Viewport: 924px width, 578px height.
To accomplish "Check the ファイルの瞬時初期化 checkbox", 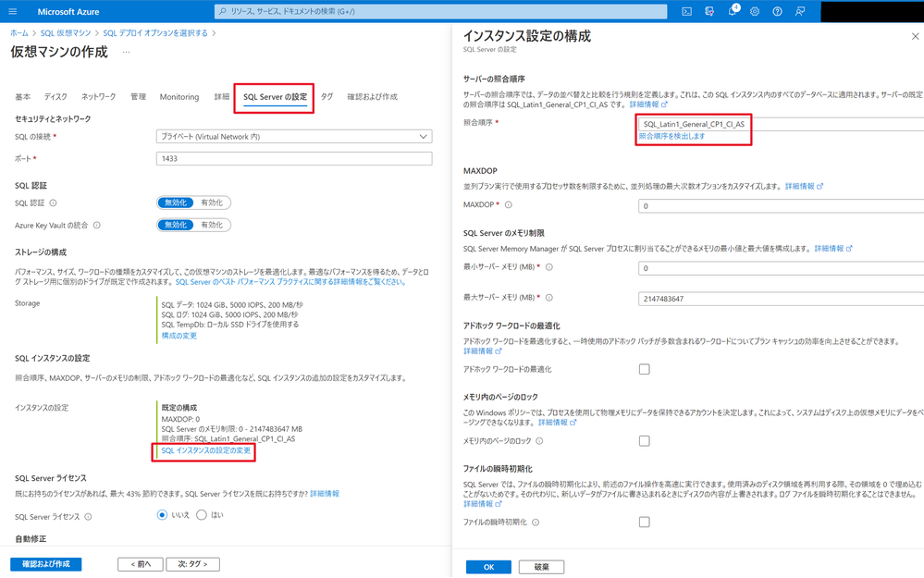I will [x=645, y=522].
